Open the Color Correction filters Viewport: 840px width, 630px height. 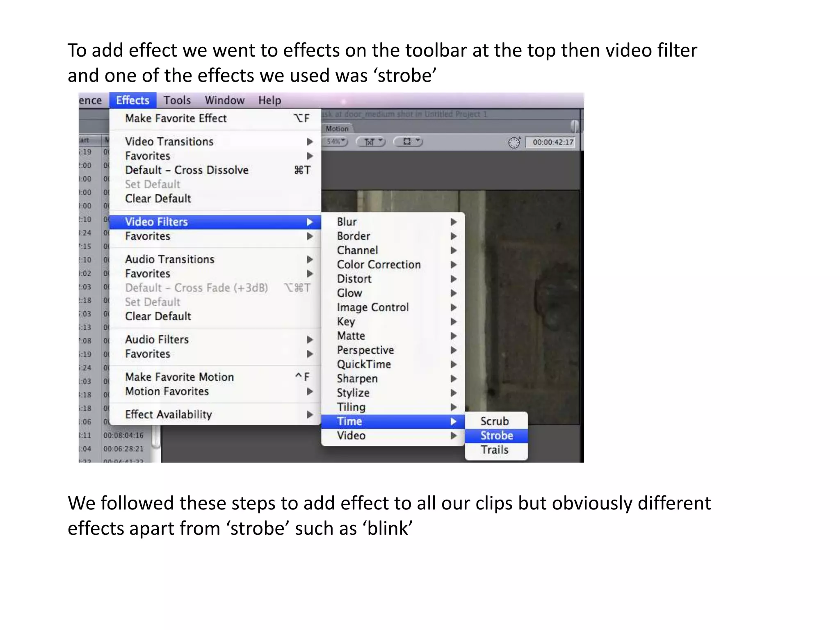pos(393,265)
